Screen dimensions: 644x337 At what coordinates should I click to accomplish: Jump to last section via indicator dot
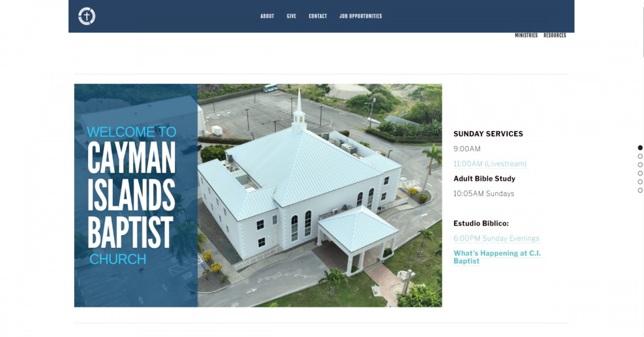(640, 190)
